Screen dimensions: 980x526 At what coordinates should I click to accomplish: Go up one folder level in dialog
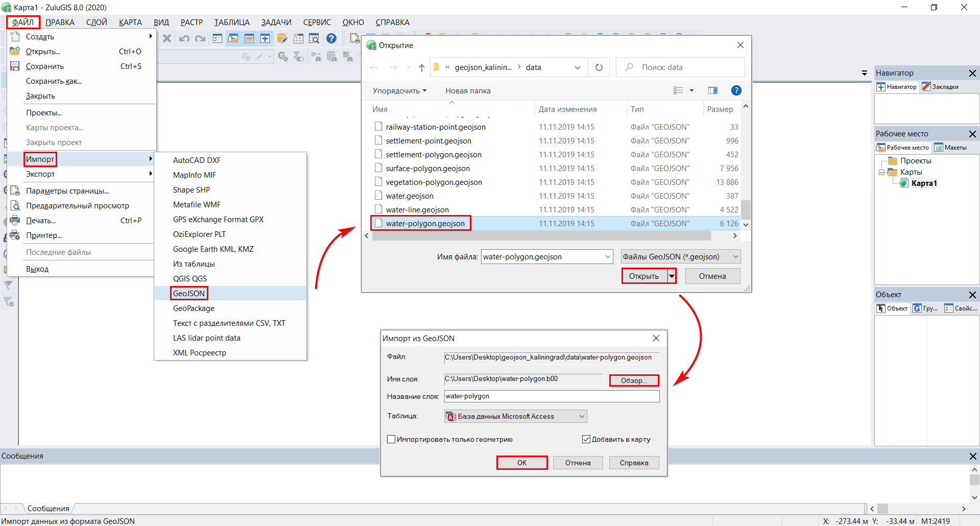coord(421,67)
